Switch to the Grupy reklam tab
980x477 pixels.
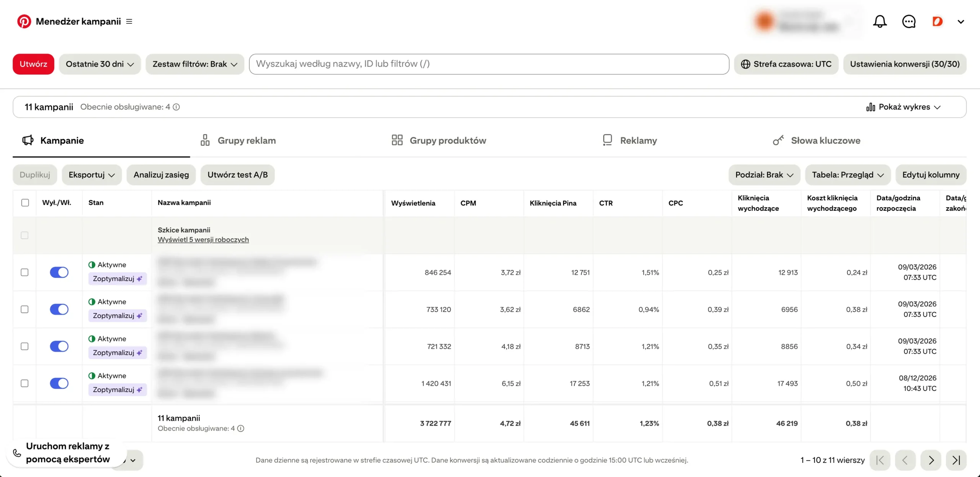(238, 141)
